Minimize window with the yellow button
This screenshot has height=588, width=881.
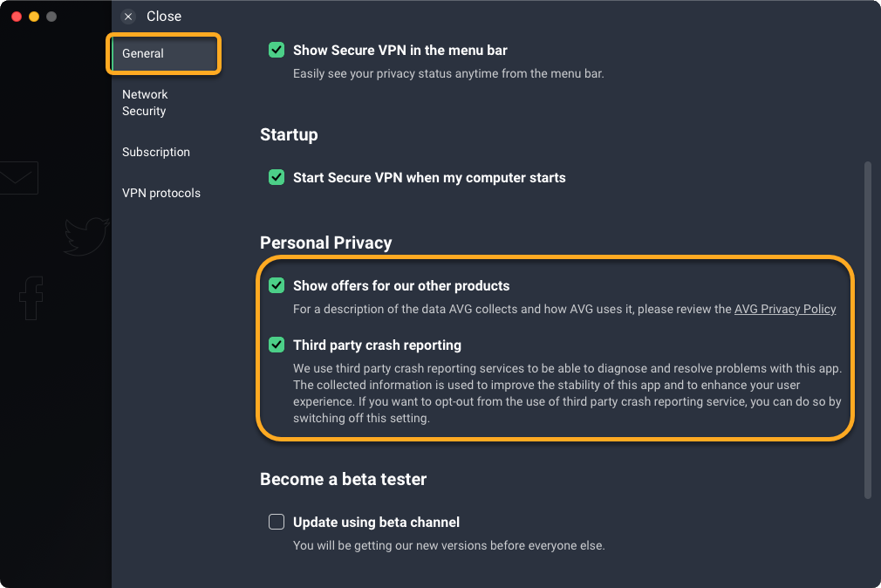pos(34,17)
